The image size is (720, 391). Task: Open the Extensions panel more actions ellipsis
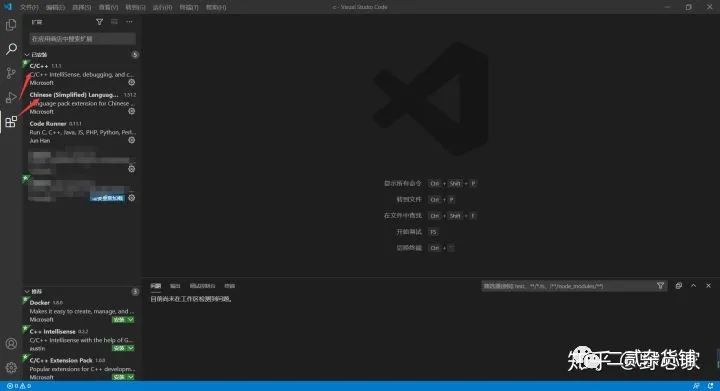pos(129,22)
